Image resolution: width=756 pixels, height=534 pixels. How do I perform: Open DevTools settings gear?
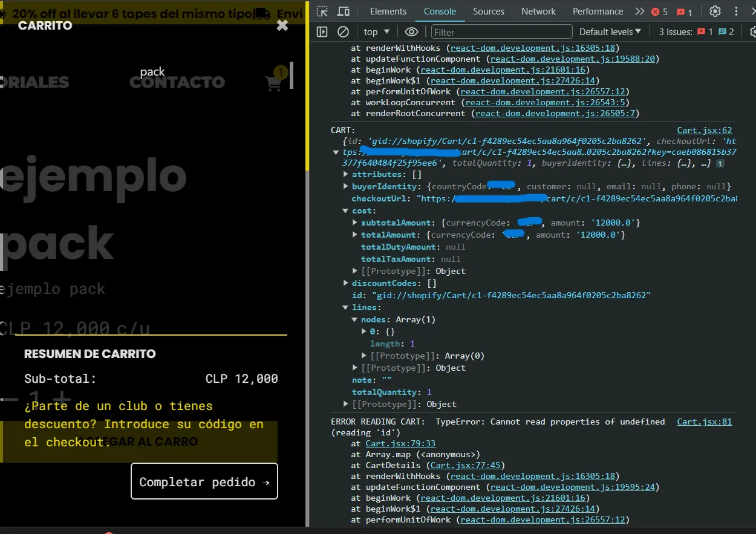tap(715, 11)
